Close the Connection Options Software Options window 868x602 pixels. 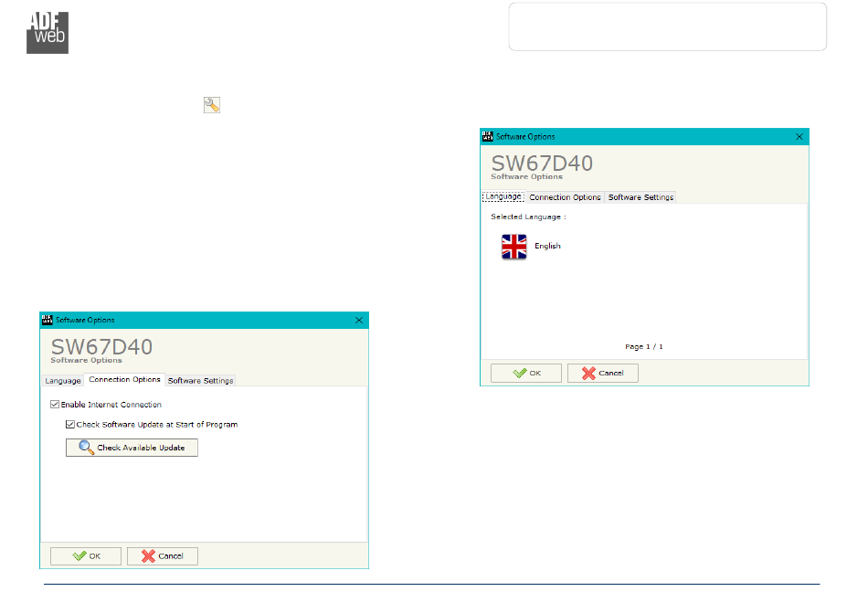point(359,321)
